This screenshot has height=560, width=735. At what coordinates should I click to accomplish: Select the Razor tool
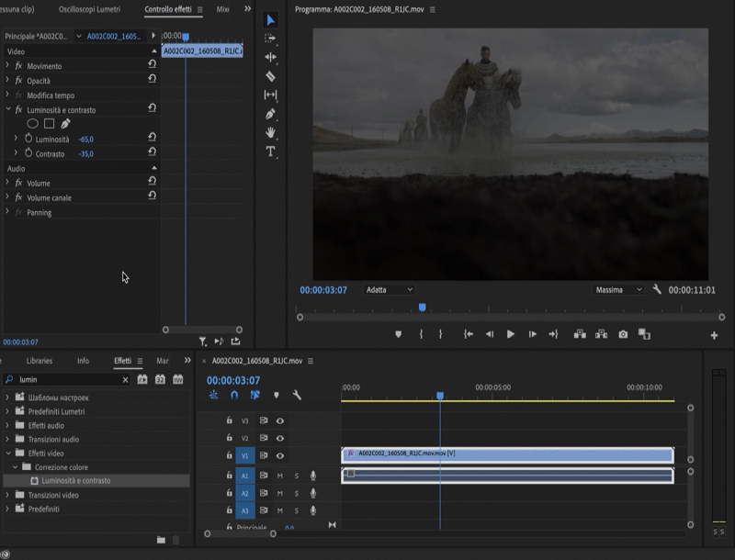click(x=270, y=76)
